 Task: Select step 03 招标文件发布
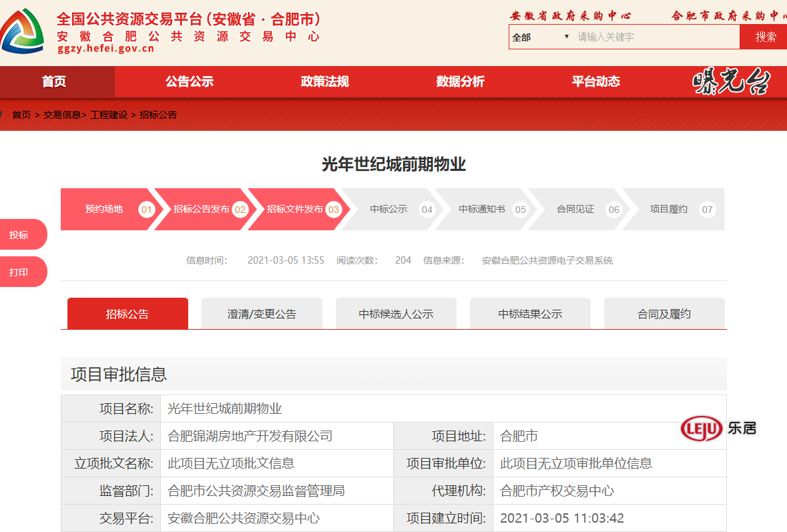point(300,210)
